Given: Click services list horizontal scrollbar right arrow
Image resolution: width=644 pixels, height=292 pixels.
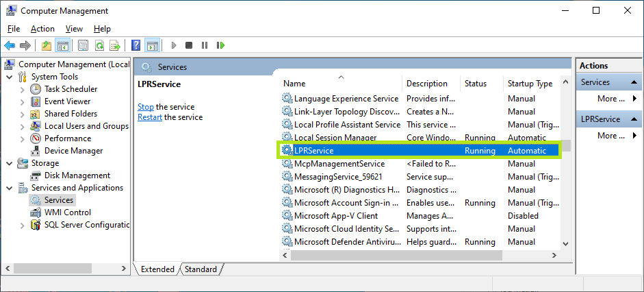Looking at the screenshot, I should (554, 256).
